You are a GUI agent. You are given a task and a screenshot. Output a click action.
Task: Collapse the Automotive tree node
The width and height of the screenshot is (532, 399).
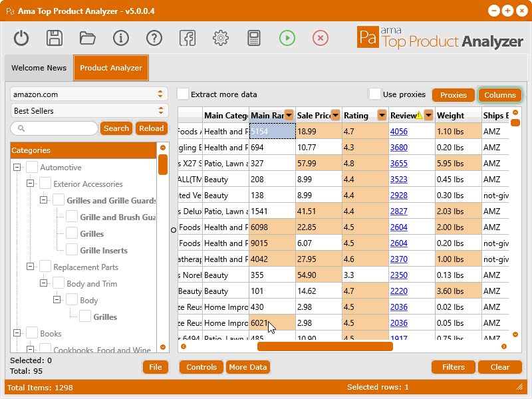tap(17, 168)
